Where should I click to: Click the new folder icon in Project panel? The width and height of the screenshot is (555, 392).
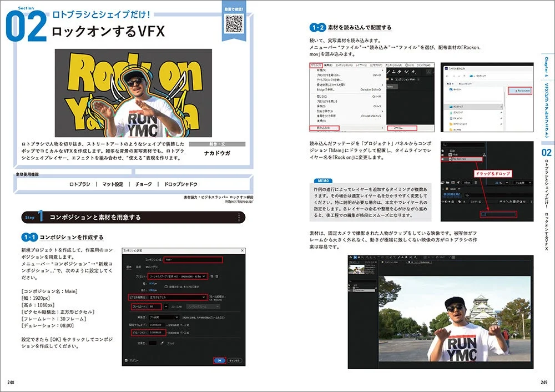(448, 183)
